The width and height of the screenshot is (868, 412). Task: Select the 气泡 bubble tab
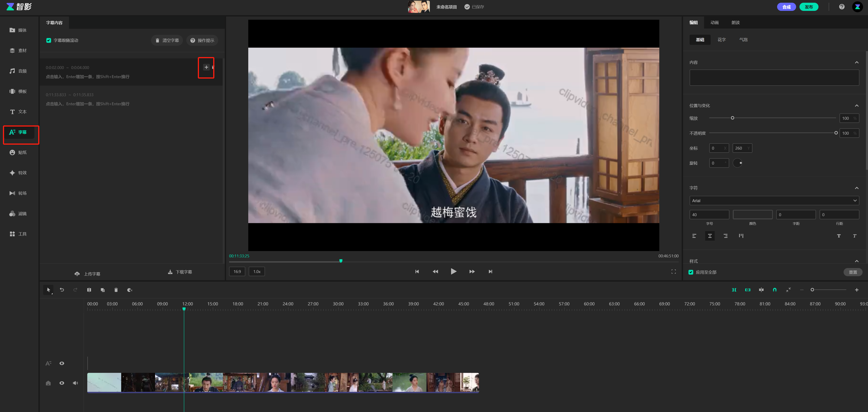[x=743, y=40]
